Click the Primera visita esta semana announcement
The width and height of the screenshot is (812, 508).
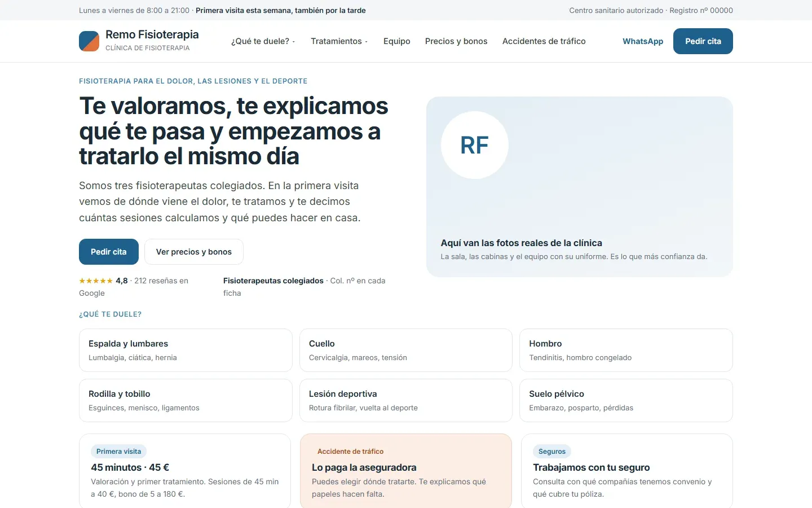point(281,10)
